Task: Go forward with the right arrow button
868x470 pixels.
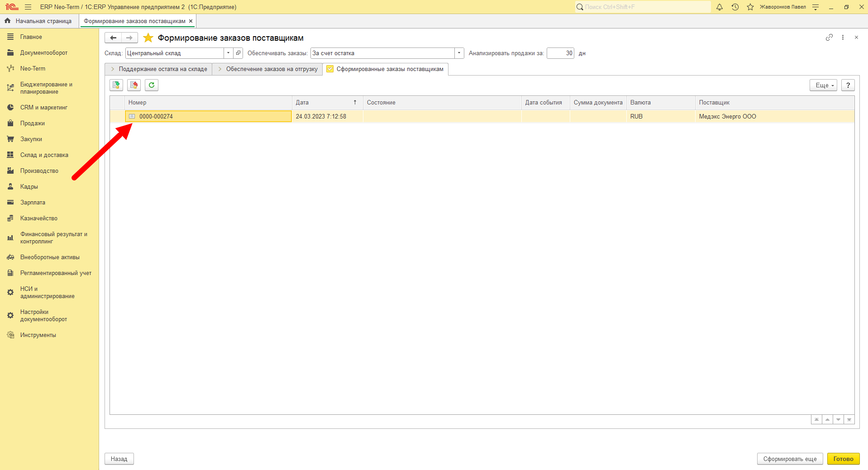Action: [x=129, y=38]
